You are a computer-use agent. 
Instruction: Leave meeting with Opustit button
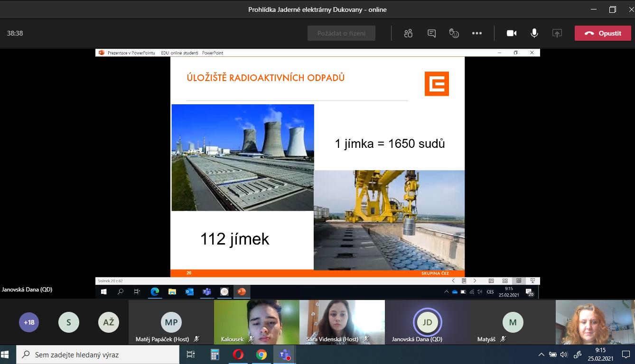click(603, 33)
